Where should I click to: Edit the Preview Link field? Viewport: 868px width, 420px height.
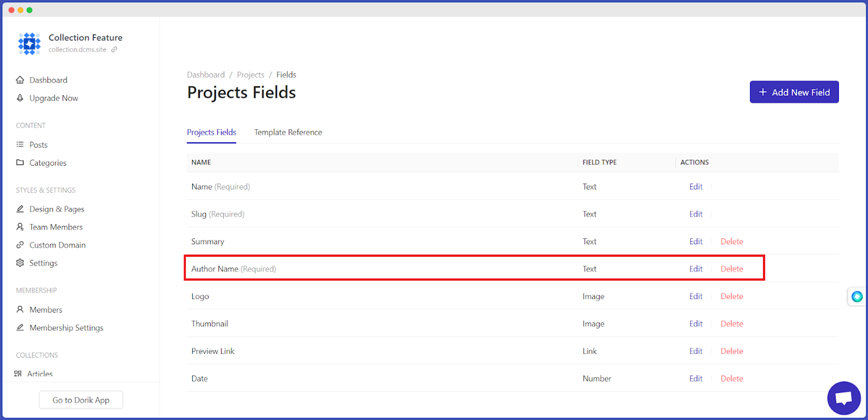[x=696, y=351]
